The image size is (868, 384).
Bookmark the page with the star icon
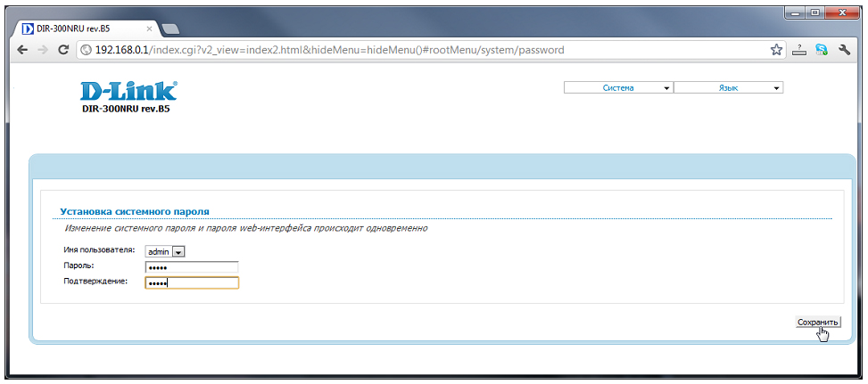[x=776, y=50]
